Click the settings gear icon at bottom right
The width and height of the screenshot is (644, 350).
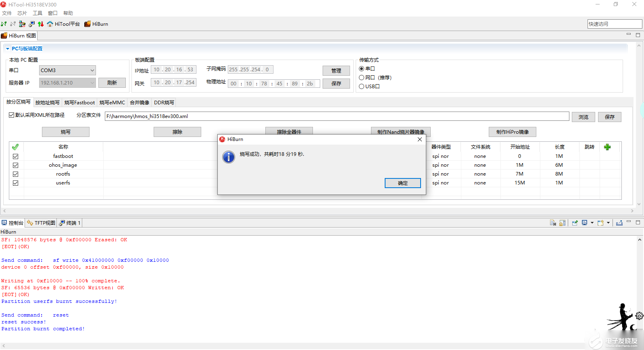click(x=640, y=316)
